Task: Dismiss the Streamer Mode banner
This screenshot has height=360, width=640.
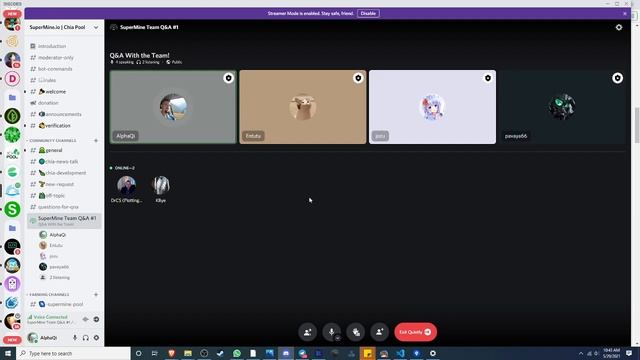Action: coord(624,13)
